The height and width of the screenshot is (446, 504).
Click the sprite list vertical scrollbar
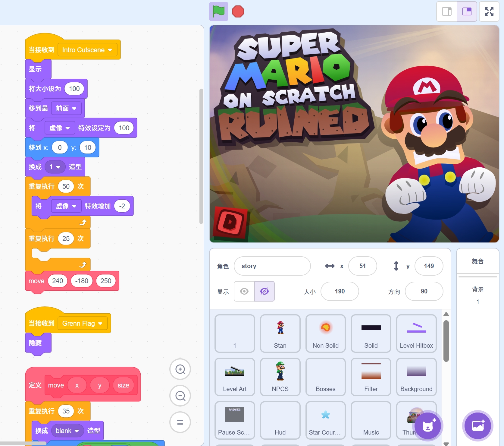pyautogui.click(x=446, y=341)
